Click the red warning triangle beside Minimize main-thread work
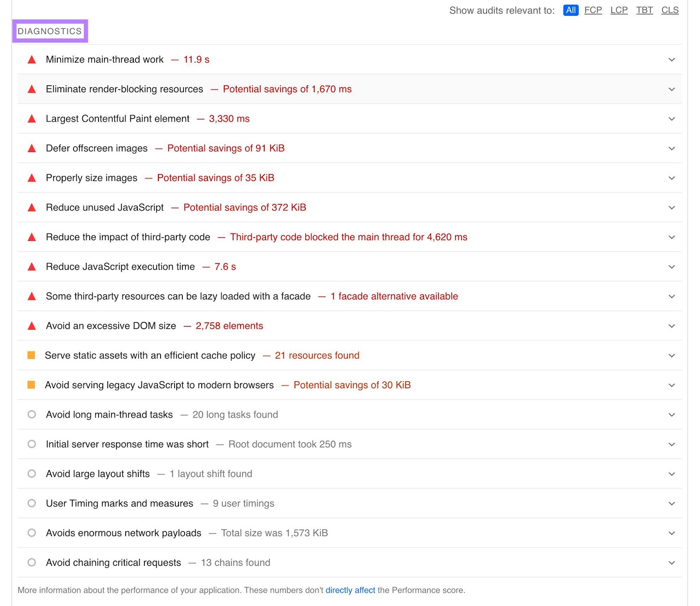 pos(31,59)
